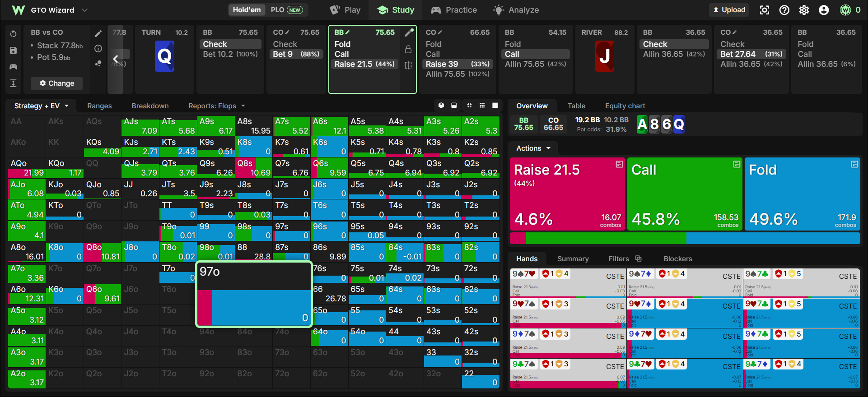Open the user account profile icon
The image size is (868, 397).
click(824, 10)
